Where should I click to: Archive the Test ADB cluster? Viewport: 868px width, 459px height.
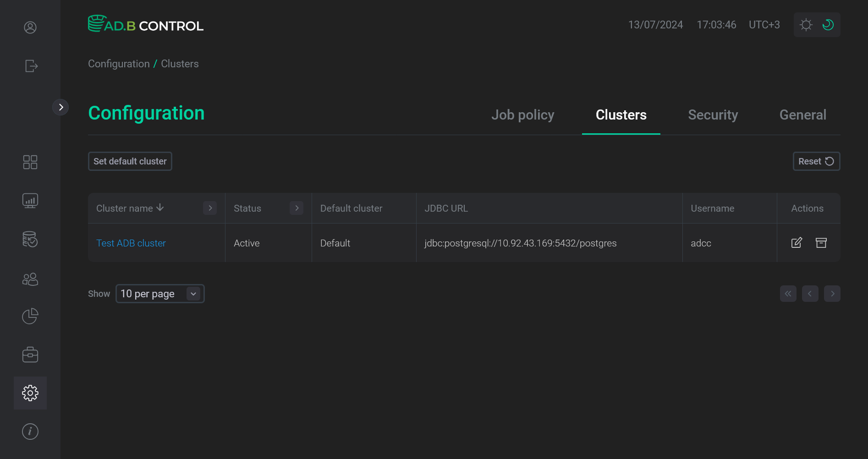[x=821, y=243]
